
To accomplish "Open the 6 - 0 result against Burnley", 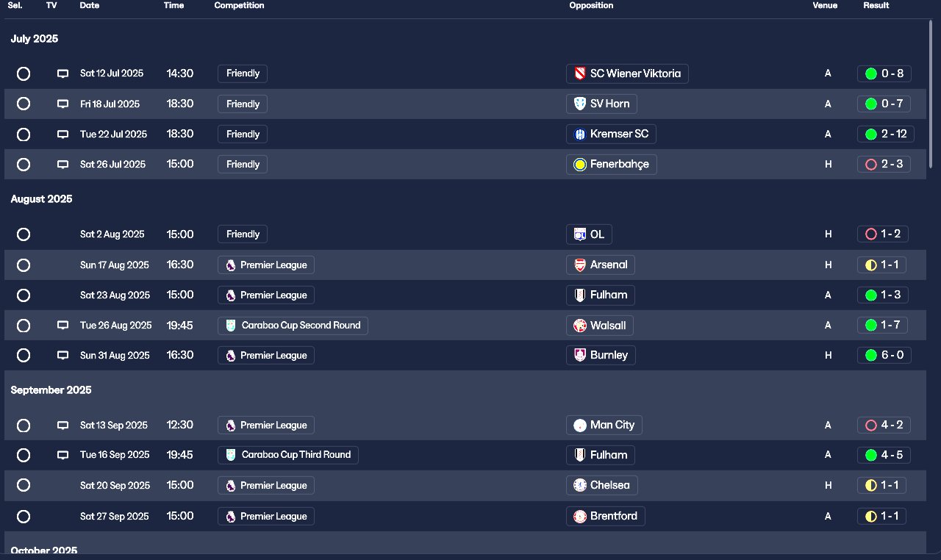I will coord(884,356).
